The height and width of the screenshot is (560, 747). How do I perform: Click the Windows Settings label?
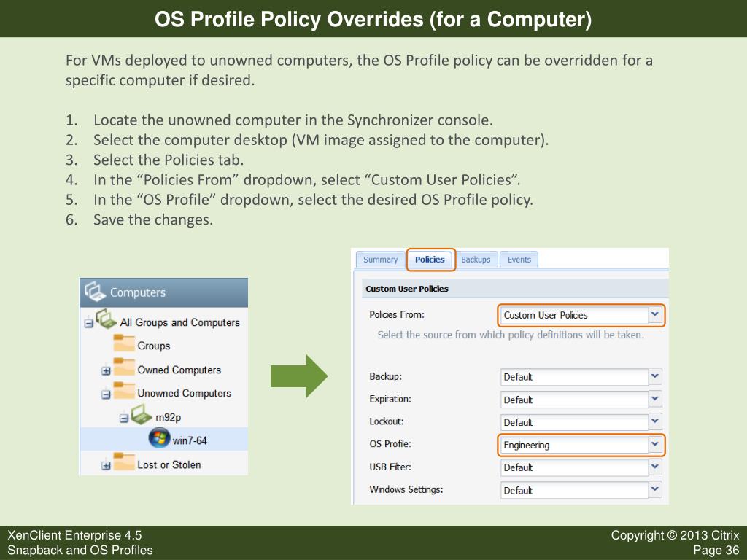[406, 489]
